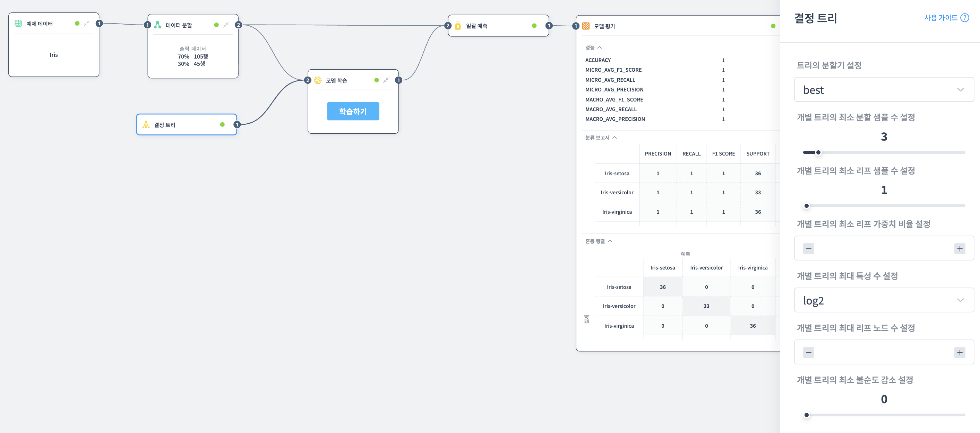Open the 최대 특성 수 log2 dropdown

tap(883, 300)
